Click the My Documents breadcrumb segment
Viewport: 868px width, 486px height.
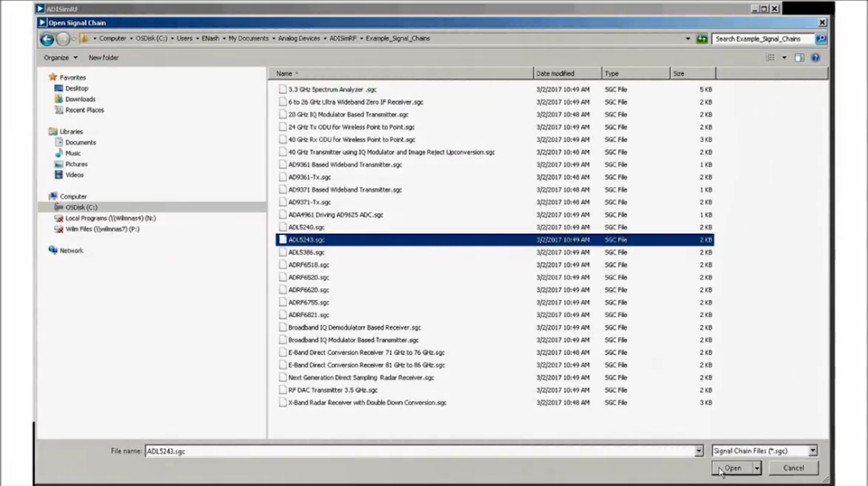[248, 39]
